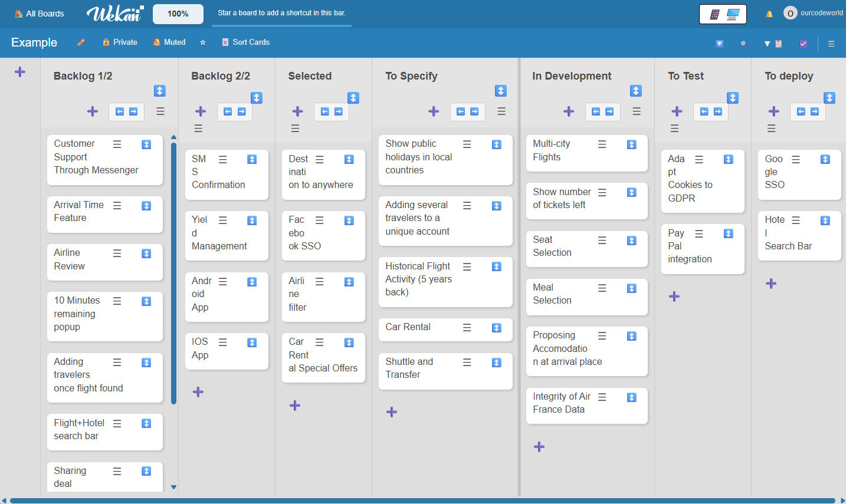Open the board edit pencil icon

[x=81, y=42]
